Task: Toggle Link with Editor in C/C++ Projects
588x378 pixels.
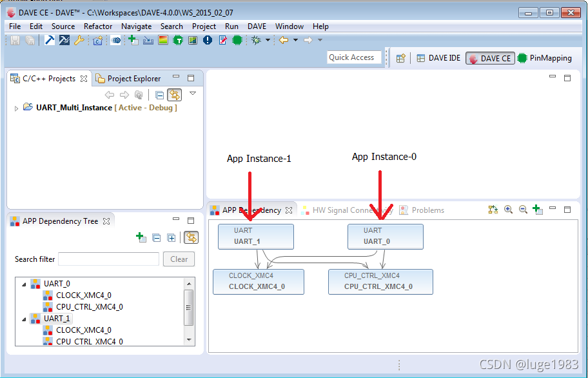Action: pos(175,95)
